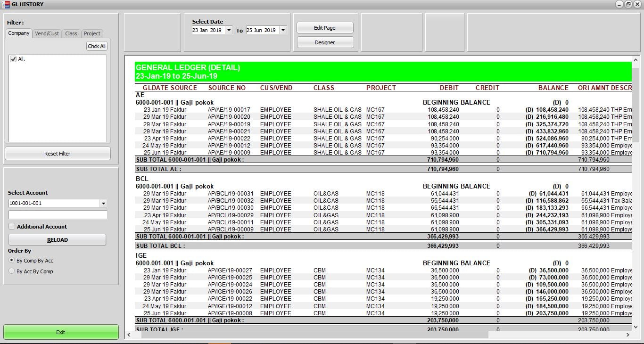This screenshot has height=344, width=644.
Task: Click the GENERAL LEDGER (DETAIL) green header
Action: 383,72
